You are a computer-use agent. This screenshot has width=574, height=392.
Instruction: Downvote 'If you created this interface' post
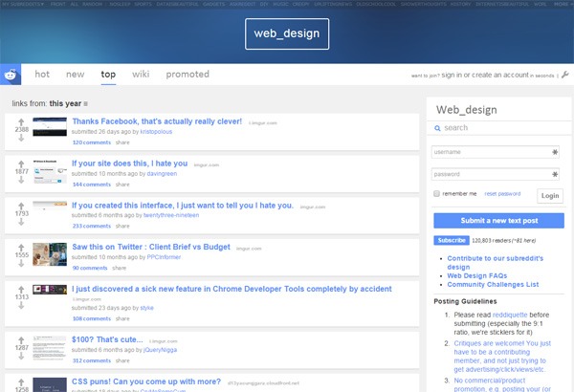pyautogui.click(x=21, y=222)
